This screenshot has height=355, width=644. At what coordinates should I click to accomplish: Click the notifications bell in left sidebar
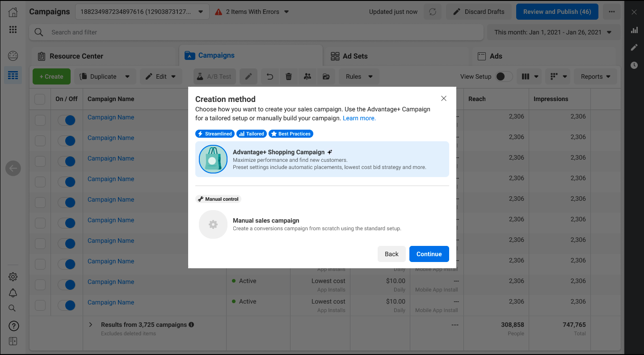click(13, 292)
